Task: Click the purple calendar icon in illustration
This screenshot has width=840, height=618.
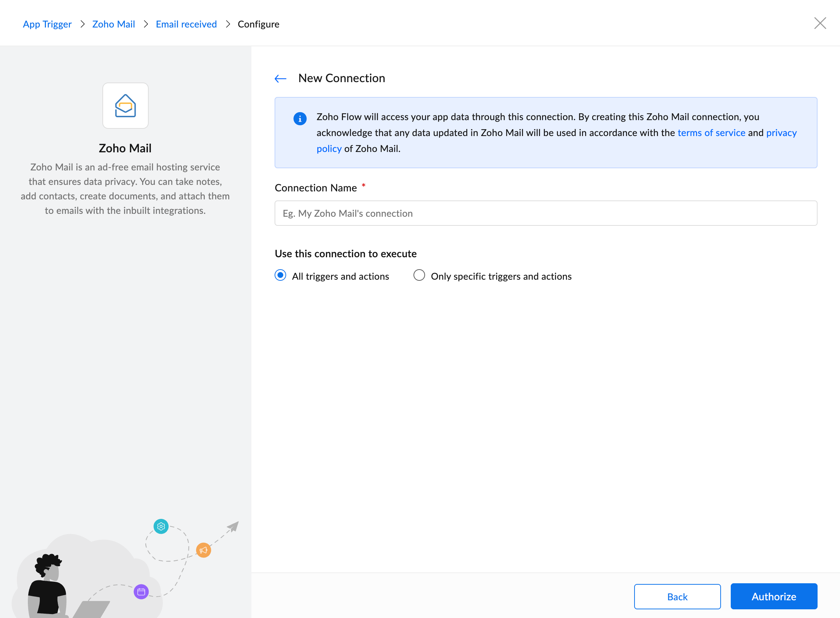Action: click(x=141, y=592)
